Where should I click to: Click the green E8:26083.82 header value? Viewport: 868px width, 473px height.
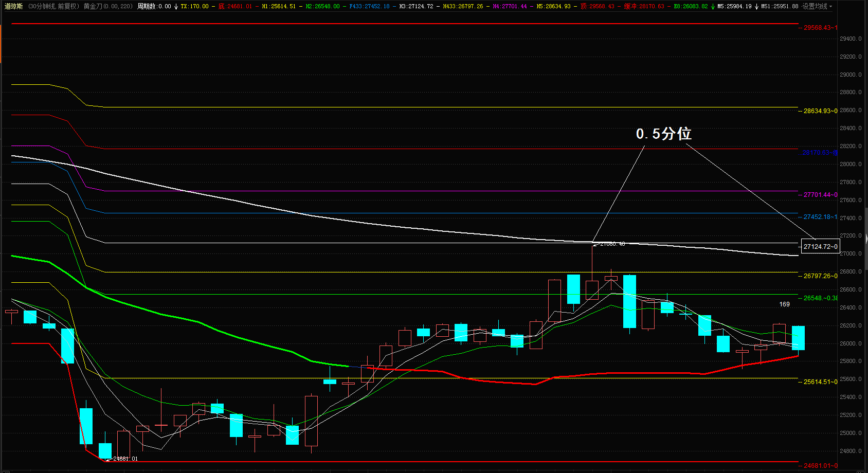click(x=691, y=6)
